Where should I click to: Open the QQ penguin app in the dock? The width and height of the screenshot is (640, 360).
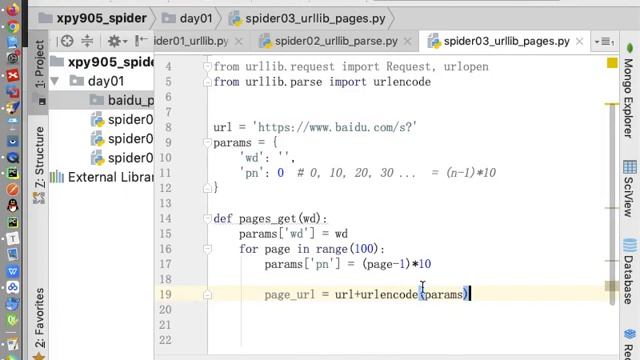(x=13, y=206)
